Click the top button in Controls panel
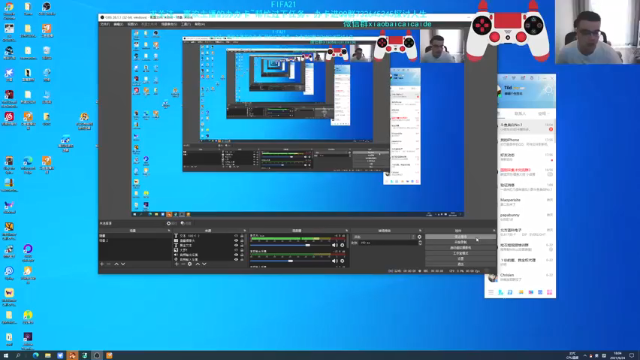Image resolution: width=640 pixels, height=360 pixels. coord(460,237)
